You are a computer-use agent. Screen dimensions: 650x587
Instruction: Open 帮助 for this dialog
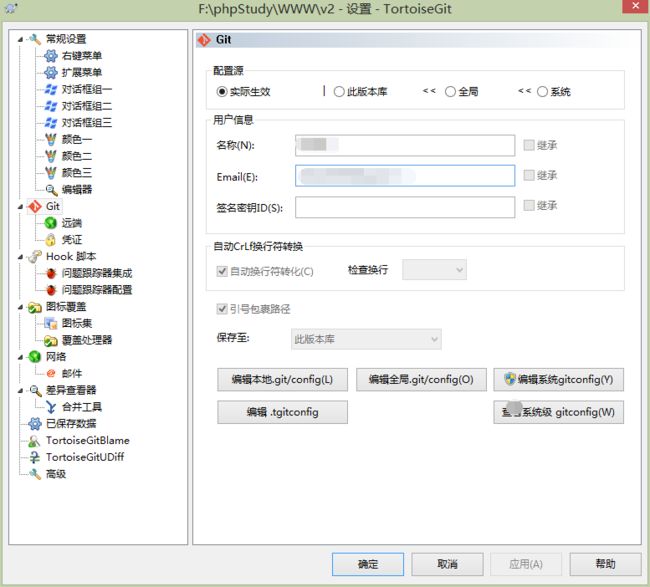pos(605,564)
